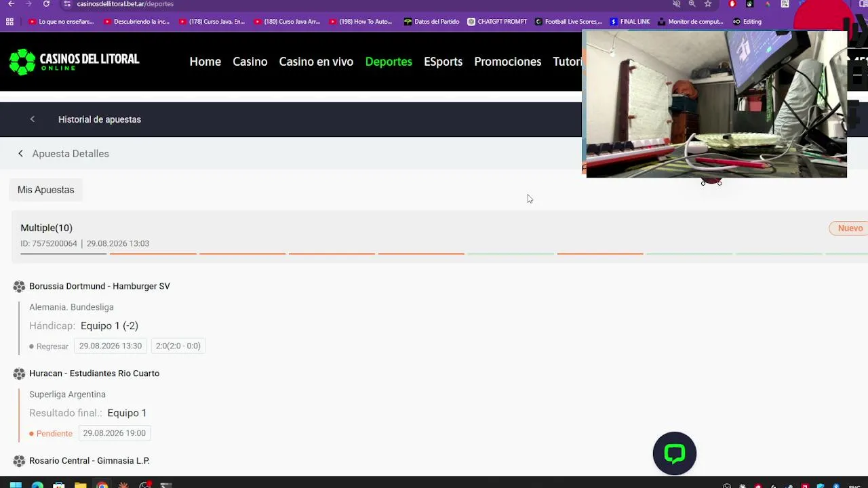Switch to Chrome in the taskbar
The image size is (868, 488).
point(102,485)
